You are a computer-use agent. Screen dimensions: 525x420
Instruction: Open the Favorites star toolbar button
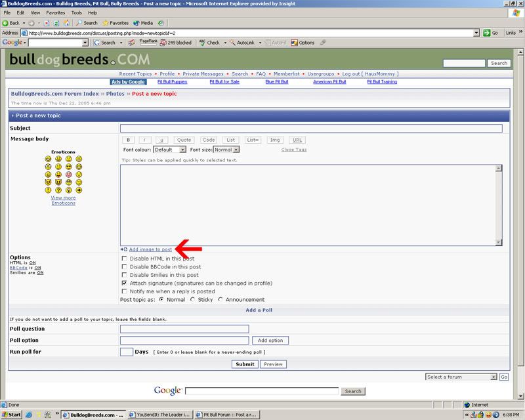(x=115, y=23)
